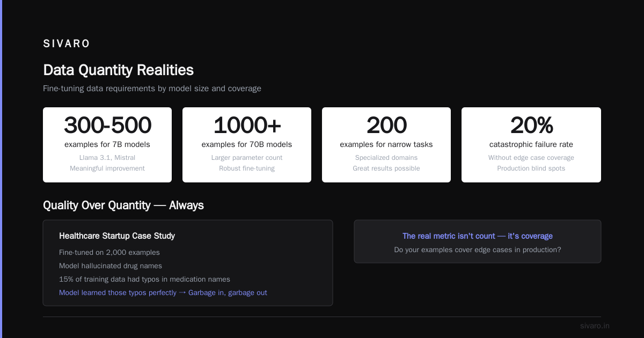The width and height of the screenshot is (644, 338).
Task: Click 'Production blind spots' caption
Action: coord(531,168)
